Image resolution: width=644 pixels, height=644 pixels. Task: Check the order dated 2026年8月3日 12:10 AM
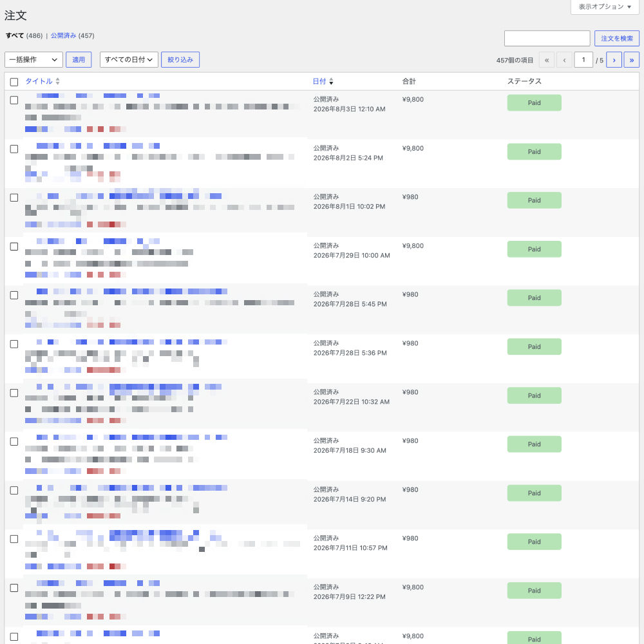pyautogui.click(x=14, y=100)
